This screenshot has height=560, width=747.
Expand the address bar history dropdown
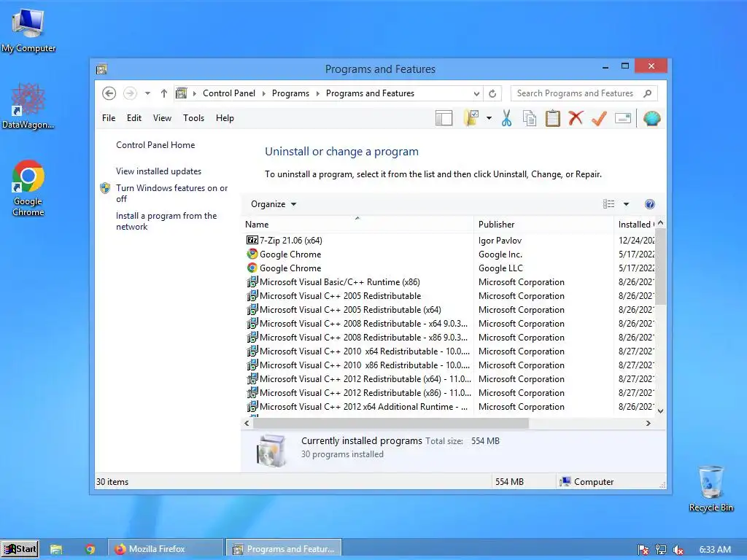pos(476,94)
